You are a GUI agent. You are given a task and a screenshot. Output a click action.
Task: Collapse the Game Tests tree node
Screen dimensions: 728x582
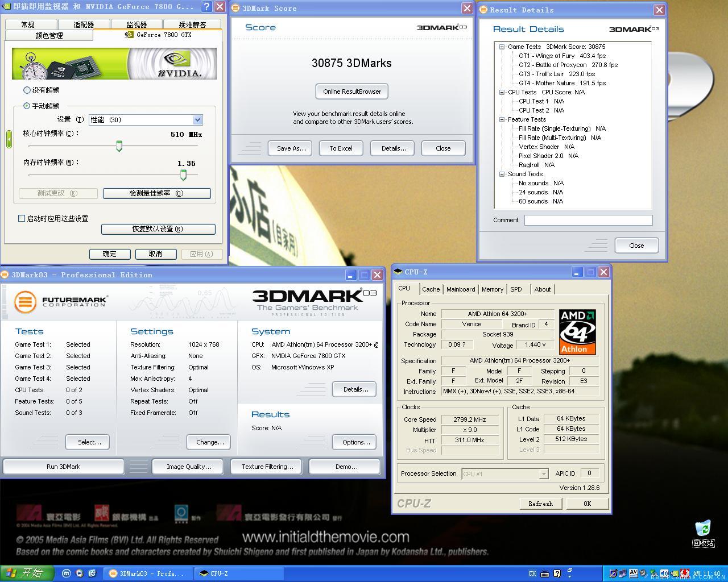pos(502,47)
